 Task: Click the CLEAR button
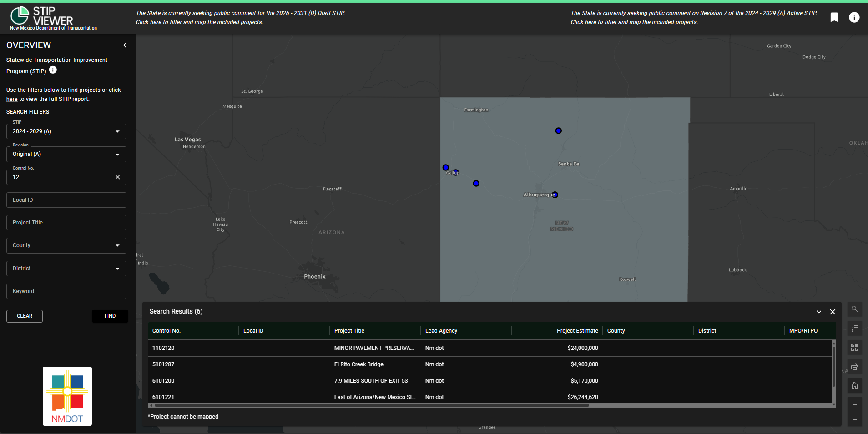25,316
